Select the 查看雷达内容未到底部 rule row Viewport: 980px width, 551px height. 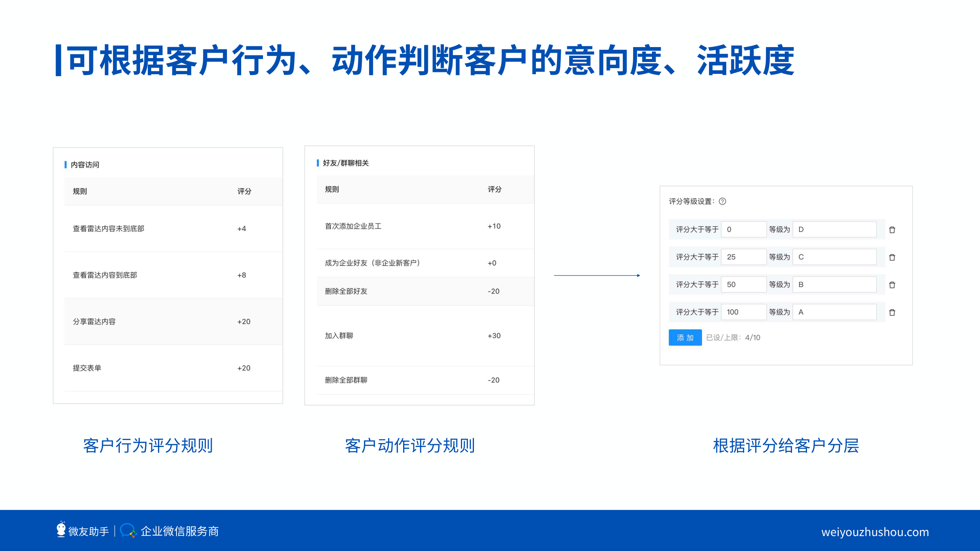(x=173, y=228)
